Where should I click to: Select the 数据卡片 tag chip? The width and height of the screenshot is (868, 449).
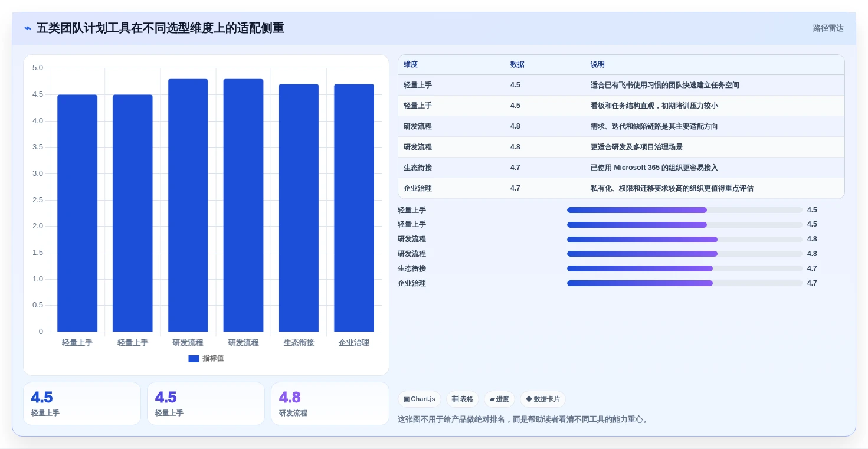(x=543, y=399)
